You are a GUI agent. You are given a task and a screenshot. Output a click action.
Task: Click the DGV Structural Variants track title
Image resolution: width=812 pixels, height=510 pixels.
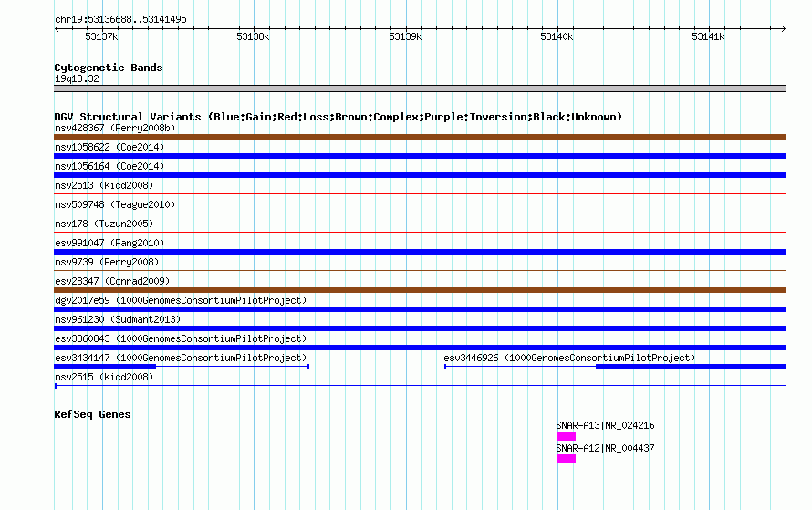[x=338, y=117]
